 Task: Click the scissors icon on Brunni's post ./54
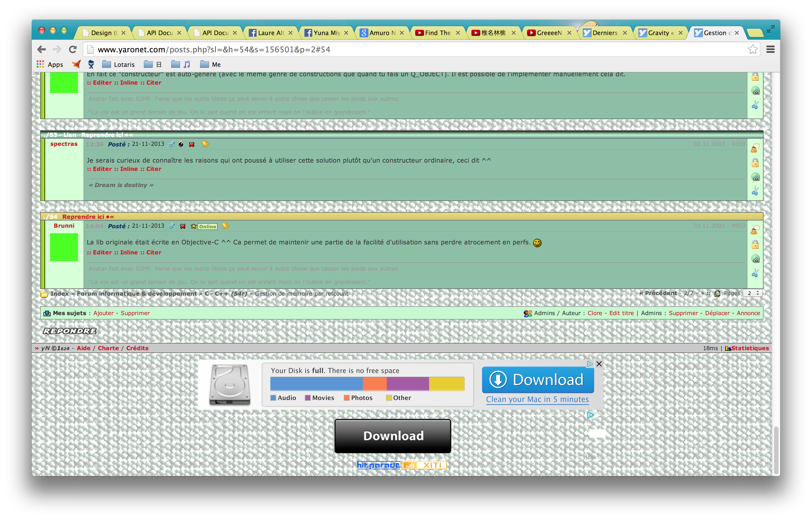[x=755, y=273]
